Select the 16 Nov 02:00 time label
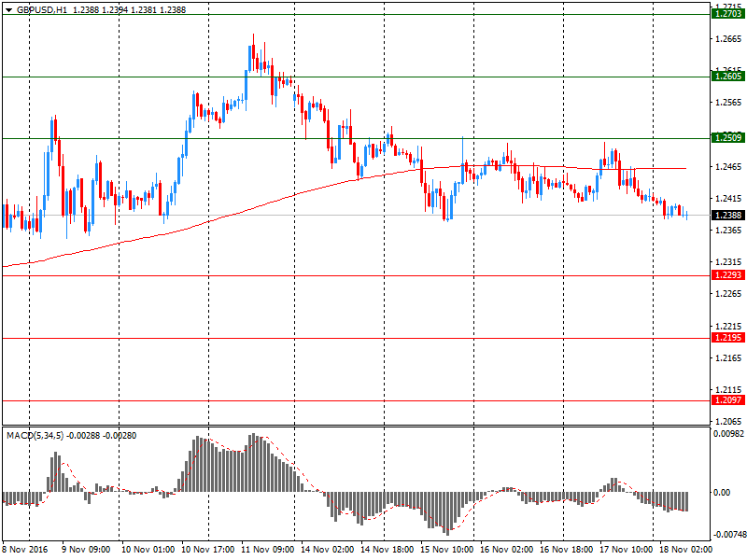 [x=506, y=550]
